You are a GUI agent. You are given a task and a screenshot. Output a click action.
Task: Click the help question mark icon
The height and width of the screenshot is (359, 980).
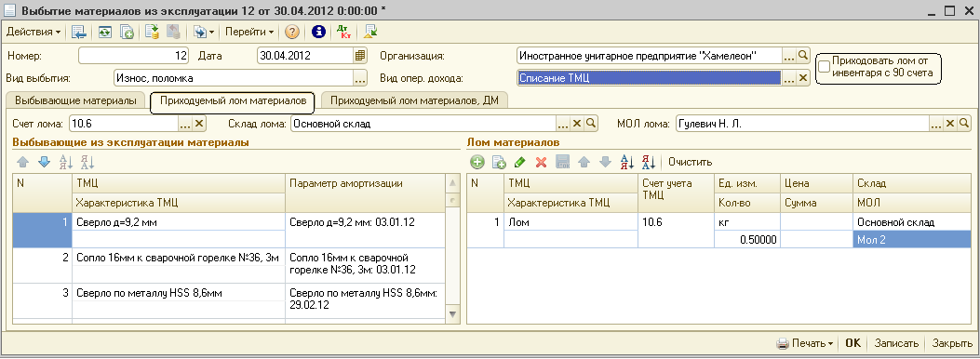click(292, 32)
